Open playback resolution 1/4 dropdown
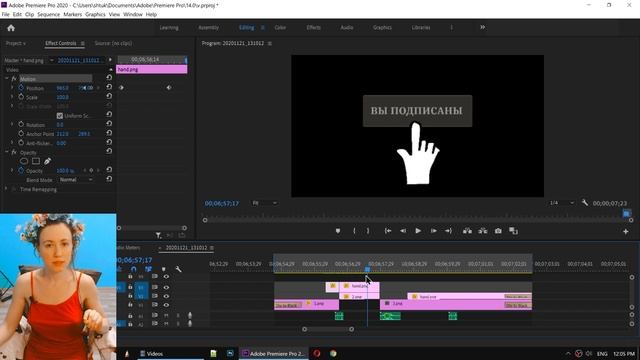This screenshot has width=640, height=360. click(x=561, y=203)
